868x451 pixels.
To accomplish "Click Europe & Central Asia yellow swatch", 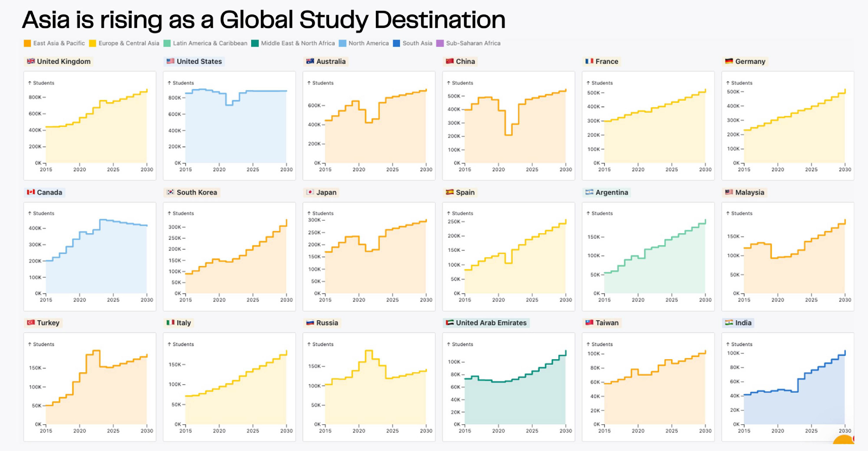I will coord(92,43).
